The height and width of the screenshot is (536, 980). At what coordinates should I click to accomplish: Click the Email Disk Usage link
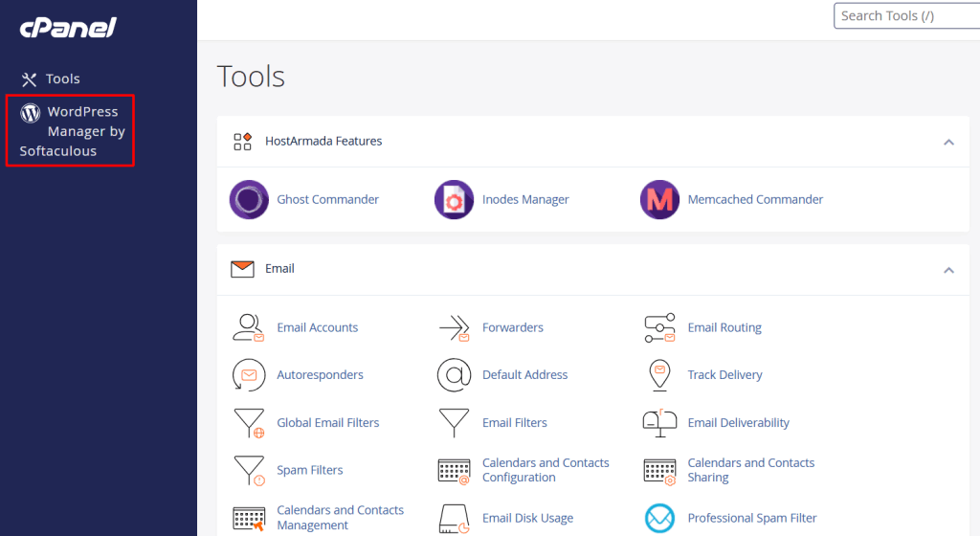point(527,519)
